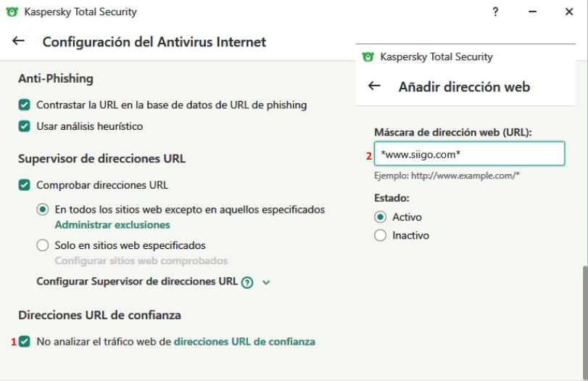The image size is (588, 381).
Task: Open help icon next to Configurar Supervisor
Action: click(247, 282)
